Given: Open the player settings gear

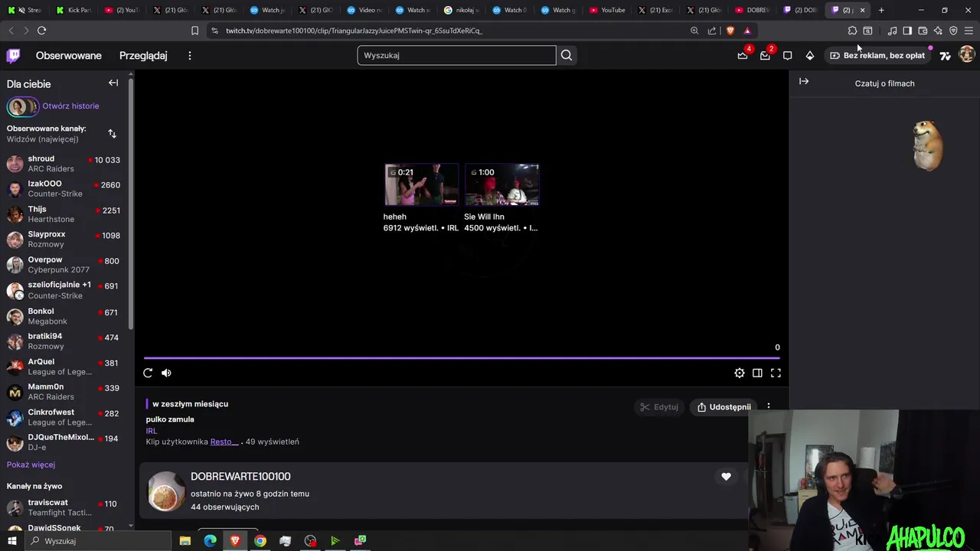Looking at the screenshot, I should coord(740,373).
